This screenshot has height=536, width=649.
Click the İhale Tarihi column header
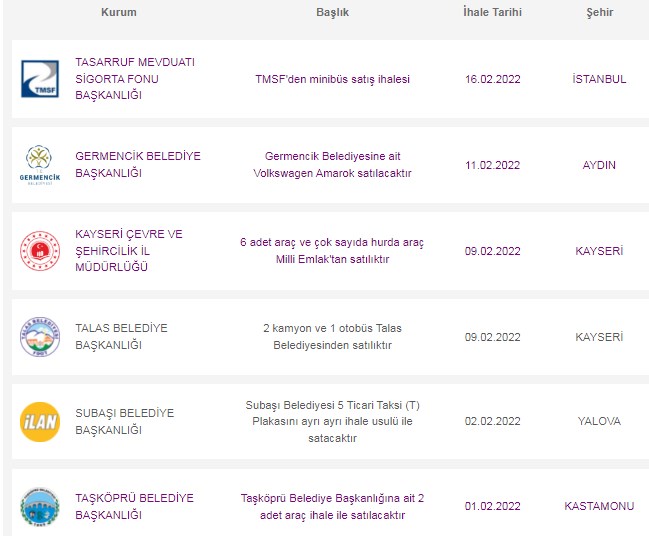tap(492, 12)
